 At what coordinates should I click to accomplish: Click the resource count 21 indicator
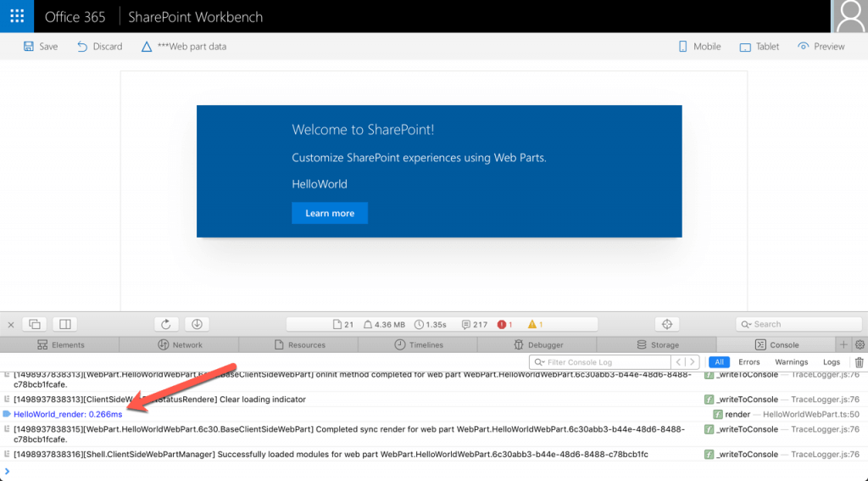click(343, 325)
